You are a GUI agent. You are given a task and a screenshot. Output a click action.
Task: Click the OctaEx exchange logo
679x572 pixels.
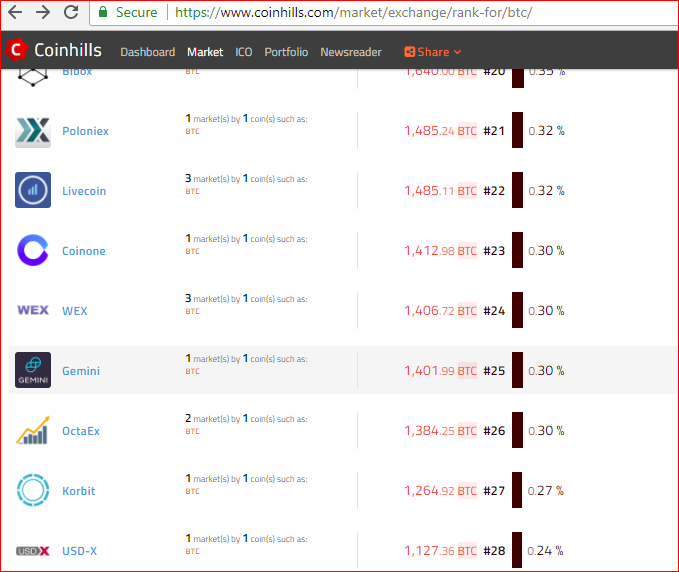point(33,430)
